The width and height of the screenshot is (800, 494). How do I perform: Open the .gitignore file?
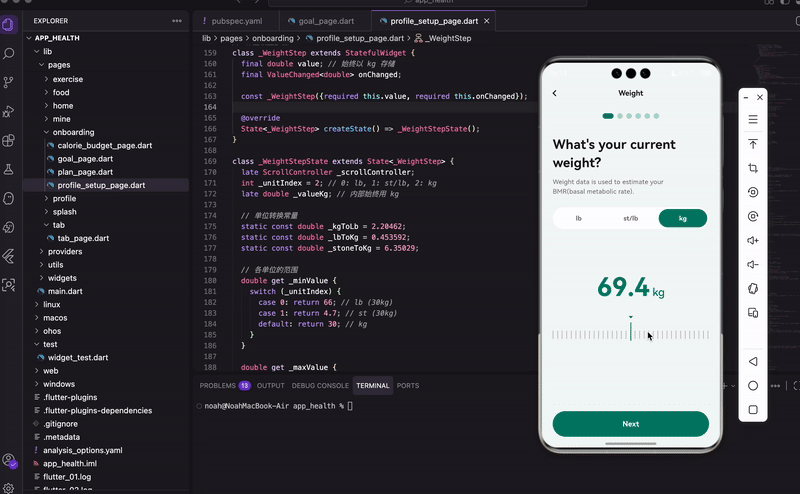pos(60,424)
